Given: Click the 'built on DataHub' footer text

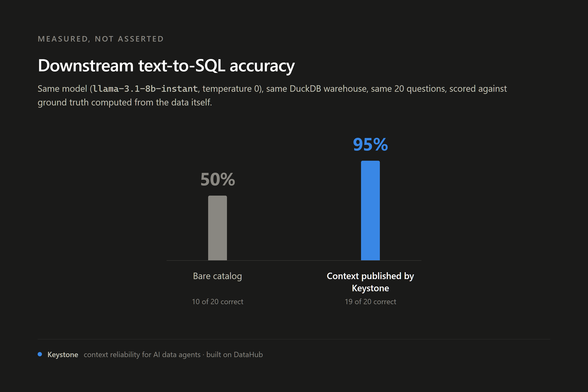Looking at the screenshot, I should click(234, 355).
